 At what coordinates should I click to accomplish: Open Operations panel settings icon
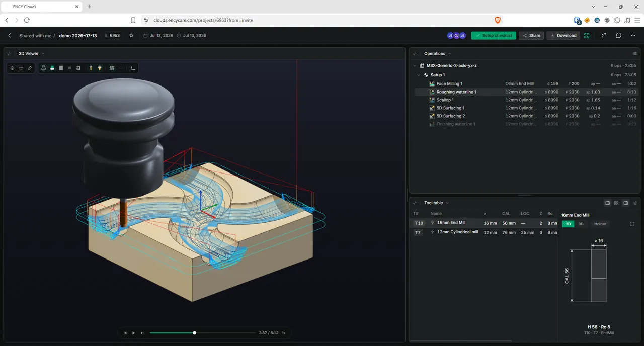(x=635, y=53)
